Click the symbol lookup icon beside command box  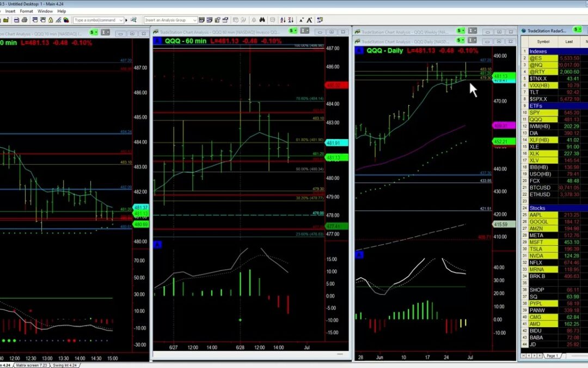coord(133,20)
